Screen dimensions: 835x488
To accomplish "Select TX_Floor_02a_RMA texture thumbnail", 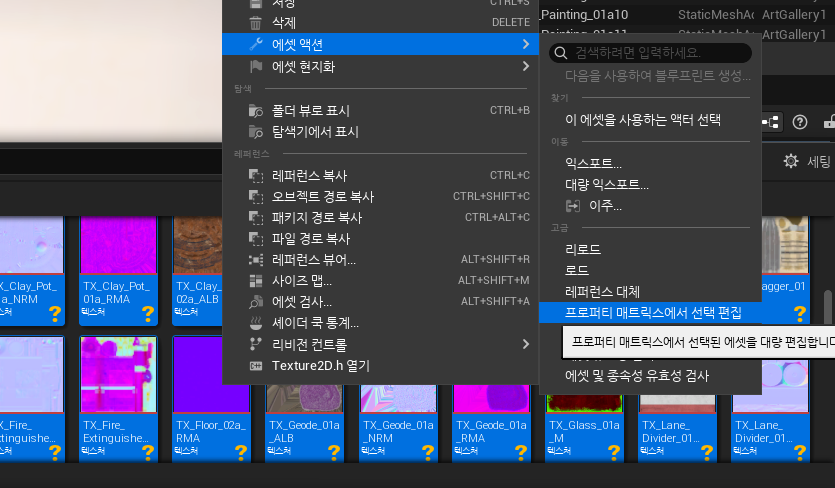I will pos(211,375).
